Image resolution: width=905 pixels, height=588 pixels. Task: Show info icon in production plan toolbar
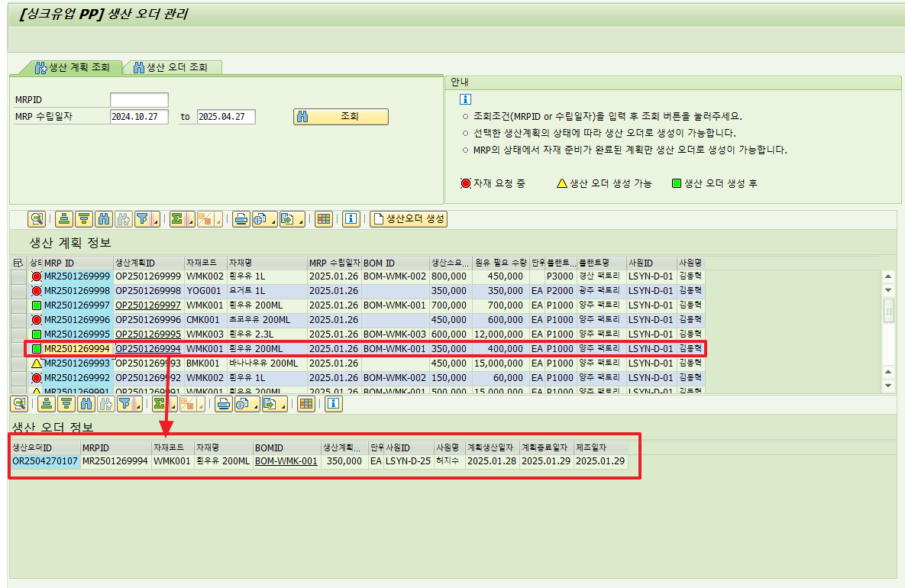point(351,219)
